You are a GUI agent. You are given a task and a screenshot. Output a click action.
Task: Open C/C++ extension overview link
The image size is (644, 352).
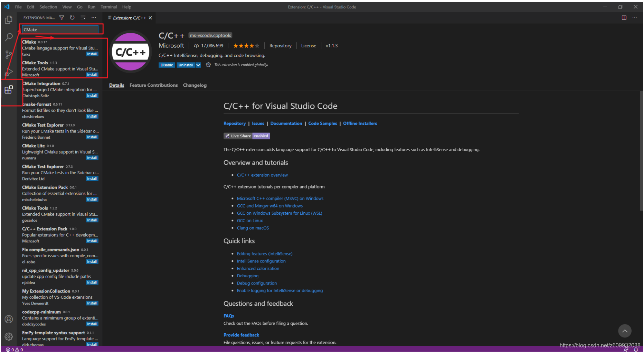[262, 175]
